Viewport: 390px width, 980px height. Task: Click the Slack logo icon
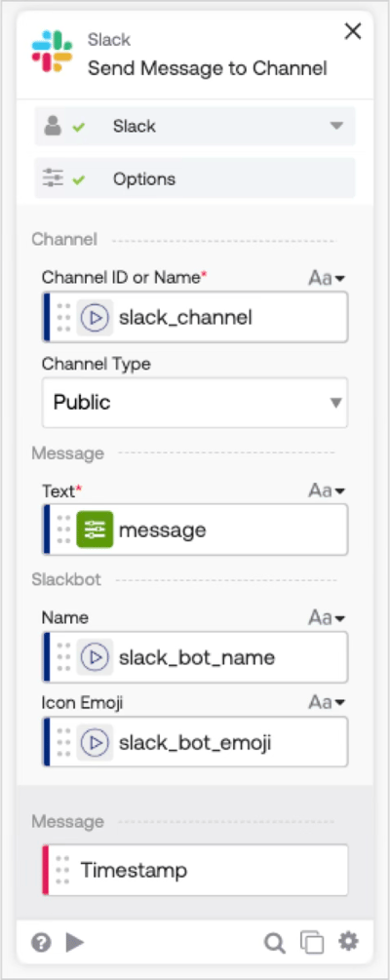click(x=53, y=52)
